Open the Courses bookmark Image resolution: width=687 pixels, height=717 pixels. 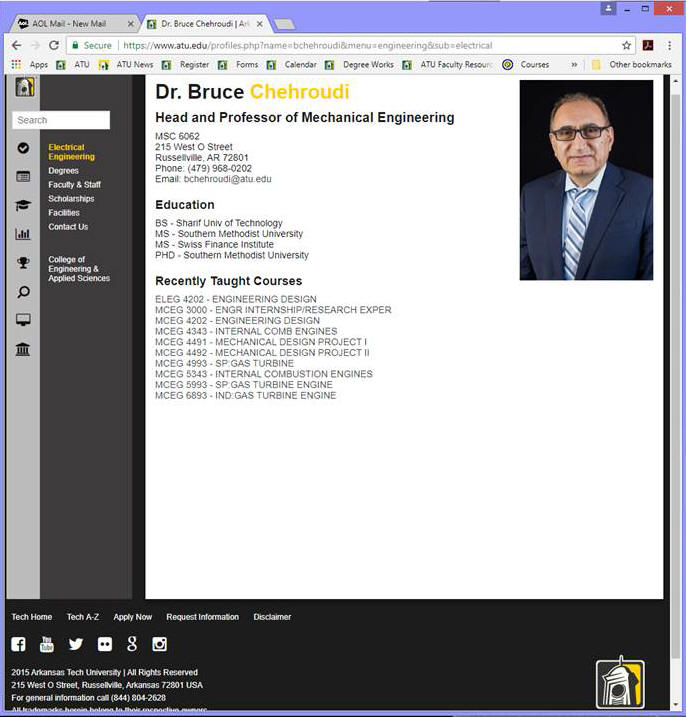pos(526,65)
